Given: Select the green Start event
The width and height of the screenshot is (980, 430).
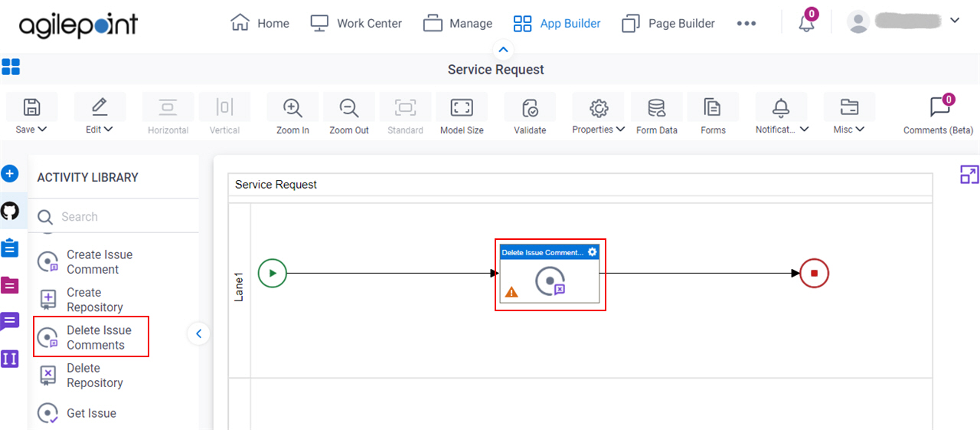Looking at the screenshot, I should click(273, 273).
